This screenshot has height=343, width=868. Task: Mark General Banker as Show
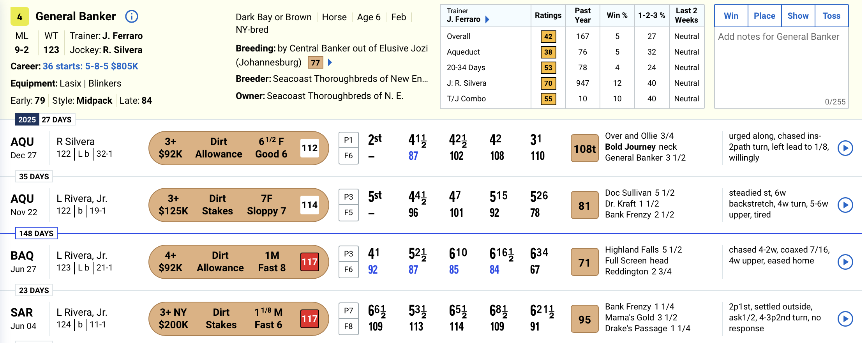pos(798,16)
